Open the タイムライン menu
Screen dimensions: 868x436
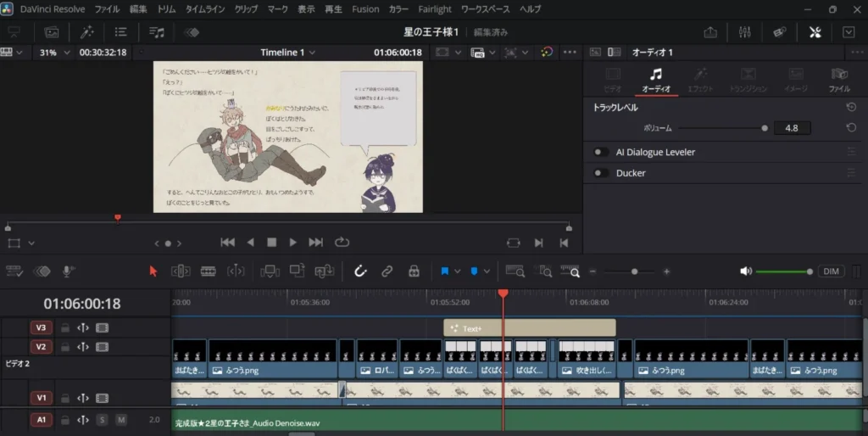click(205, 8)
